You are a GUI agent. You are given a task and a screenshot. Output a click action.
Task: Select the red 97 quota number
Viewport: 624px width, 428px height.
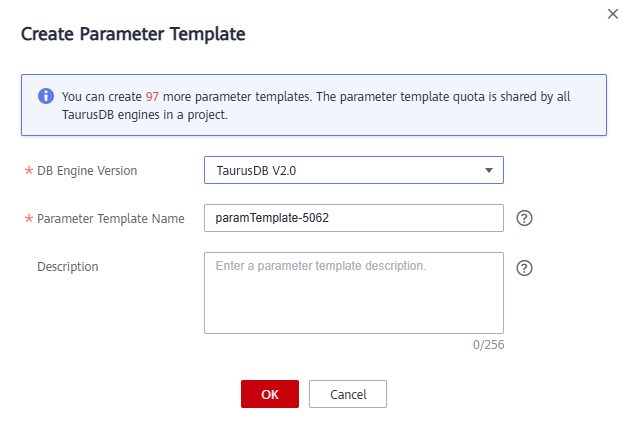click(152, 96)
